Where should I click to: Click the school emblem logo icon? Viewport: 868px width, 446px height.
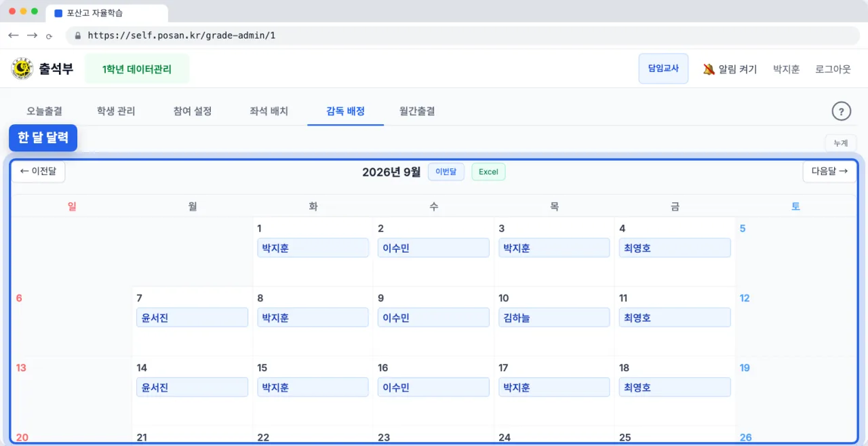point(22,69)
